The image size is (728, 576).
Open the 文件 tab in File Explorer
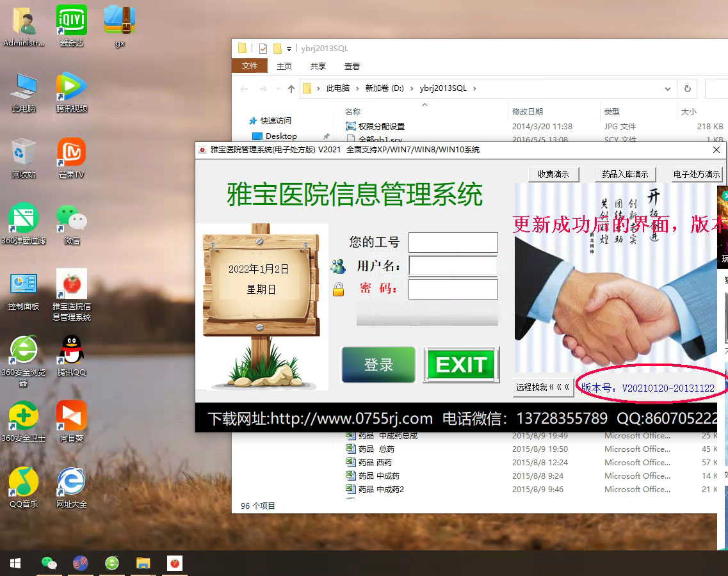pos(250,66)
